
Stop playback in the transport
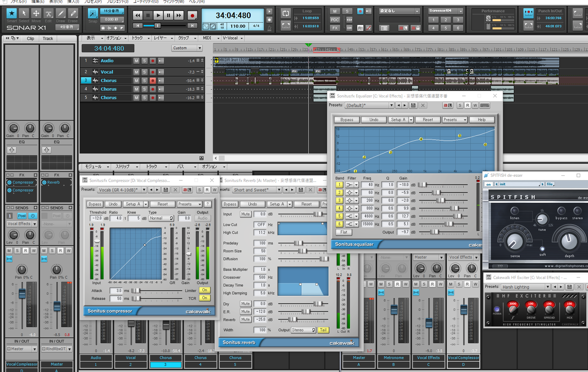click(148, 15)
